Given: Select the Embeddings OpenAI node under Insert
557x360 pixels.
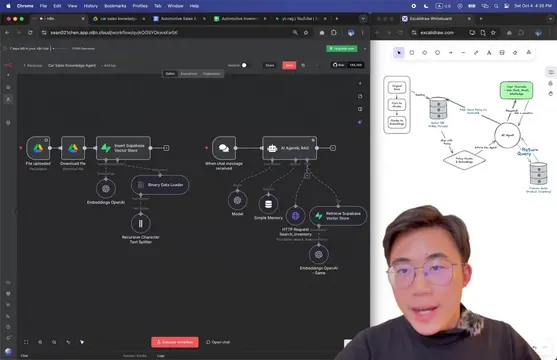Looking at the screenshot, I should 106,189.
